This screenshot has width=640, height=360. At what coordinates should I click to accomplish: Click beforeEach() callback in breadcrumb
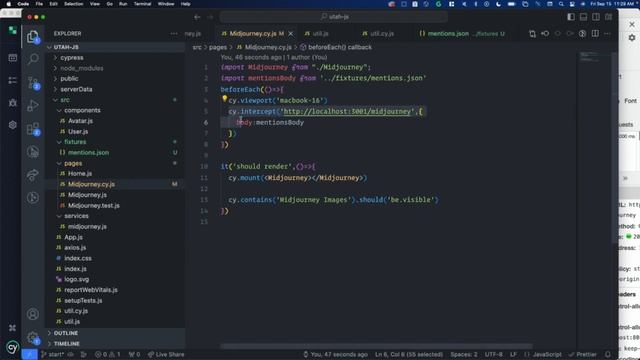(340, 47)
